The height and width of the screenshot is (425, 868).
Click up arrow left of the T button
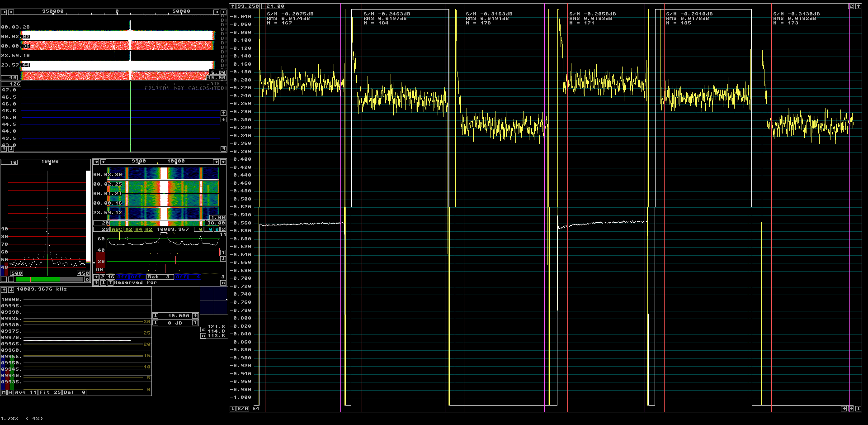[x=96, y=282]
